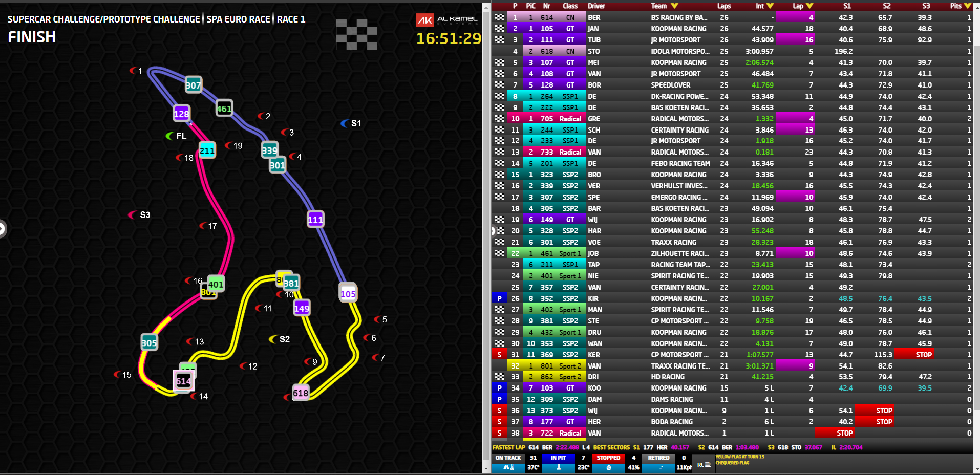Click car marker 307 on the track map

[193, 85]
